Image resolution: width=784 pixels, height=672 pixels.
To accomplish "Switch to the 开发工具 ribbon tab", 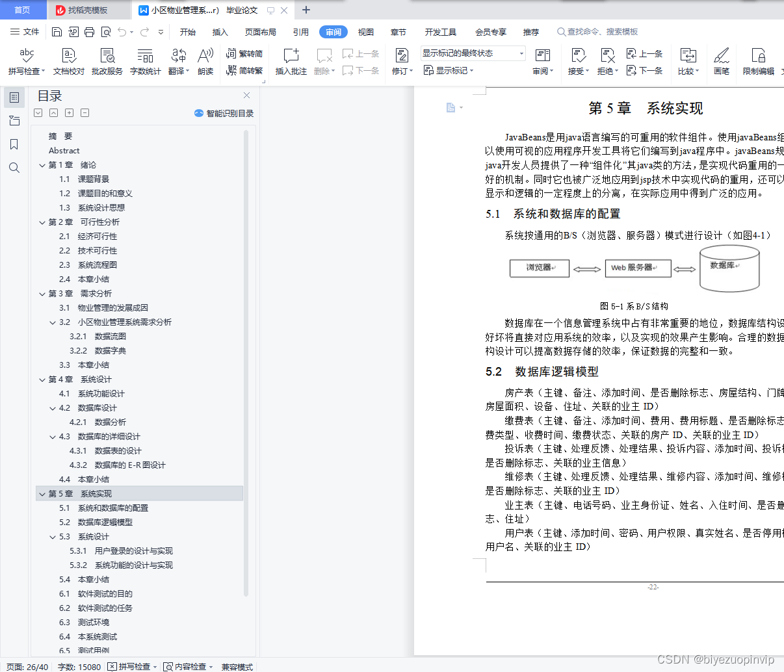I will click(x=441, y=32).
